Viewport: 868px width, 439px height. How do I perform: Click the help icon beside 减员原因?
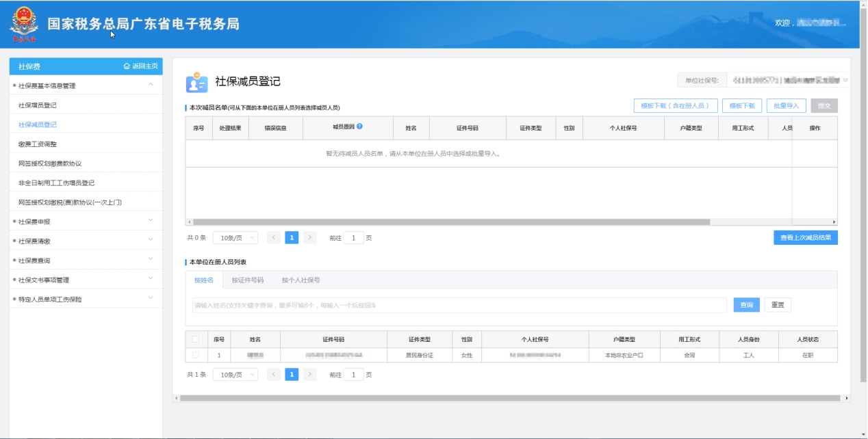(359, 127)
